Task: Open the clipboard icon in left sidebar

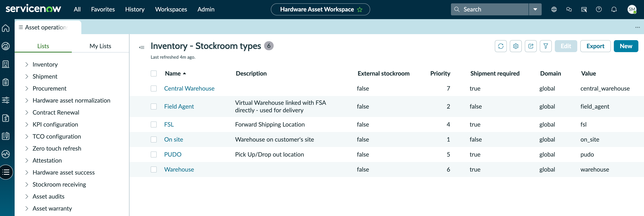Action: [6, 82]
